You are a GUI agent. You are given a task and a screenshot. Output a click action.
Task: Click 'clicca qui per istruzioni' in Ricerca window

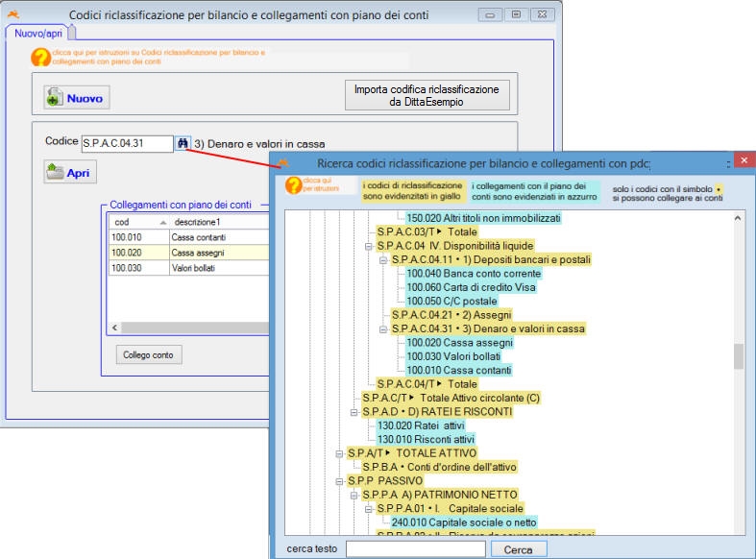[321, 184]
